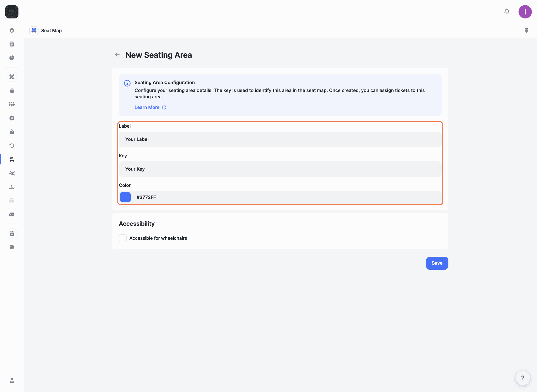Click the Your Label input field
The image size is (537, 392).
(280, 139)
